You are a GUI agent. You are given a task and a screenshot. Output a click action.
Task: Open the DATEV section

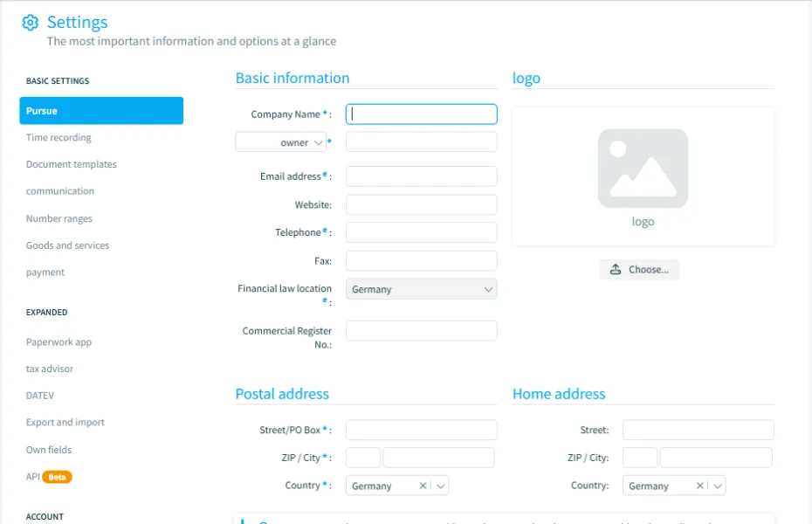point(40,396)
